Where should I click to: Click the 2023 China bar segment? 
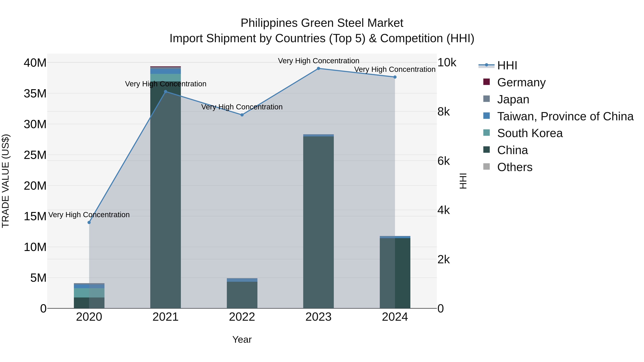[x=318, y=222]
